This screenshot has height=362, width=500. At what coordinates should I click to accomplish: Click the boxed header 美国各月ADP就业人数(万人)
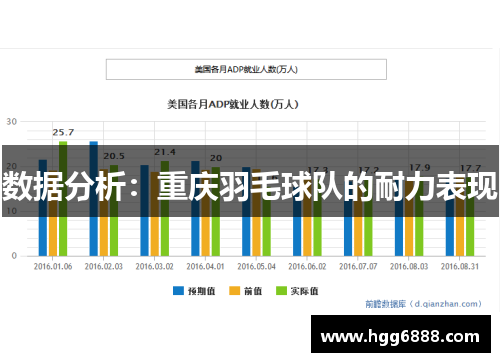(246, 69)
